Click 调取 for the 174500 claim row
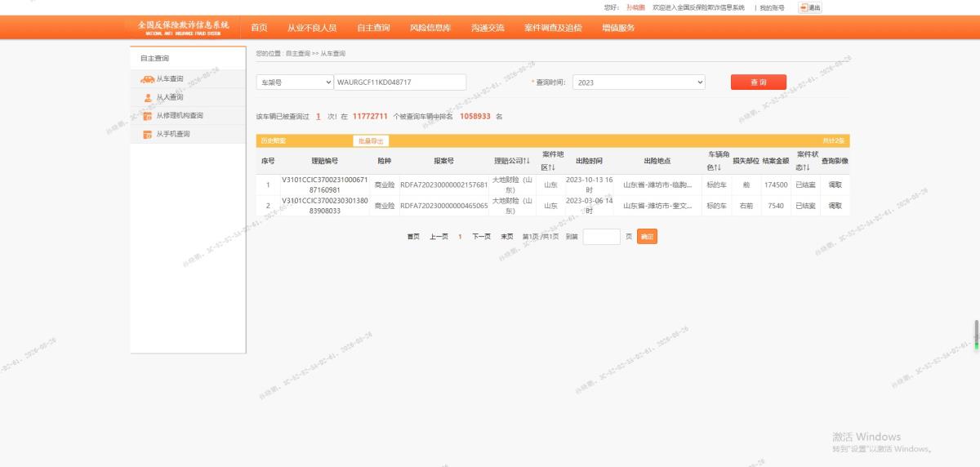Image resolution: width=980 pixels, height=467 pixels. (835, 185)
